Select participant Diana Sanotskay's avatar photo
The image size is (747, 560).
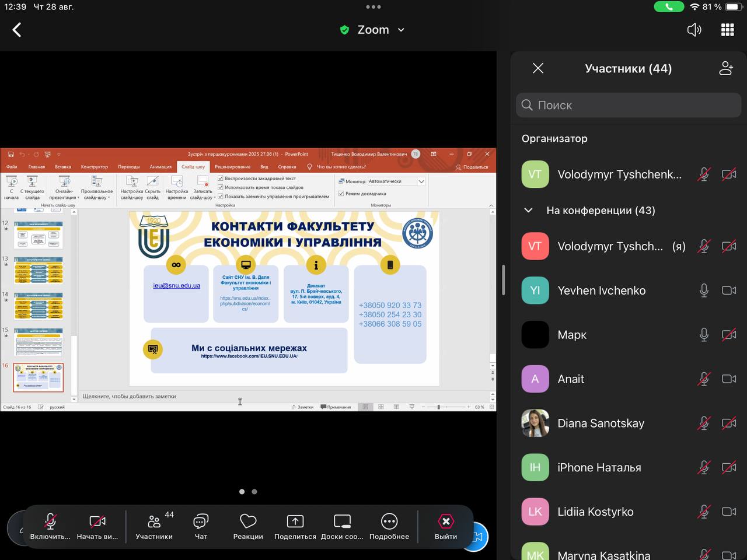tap(535, 423)
